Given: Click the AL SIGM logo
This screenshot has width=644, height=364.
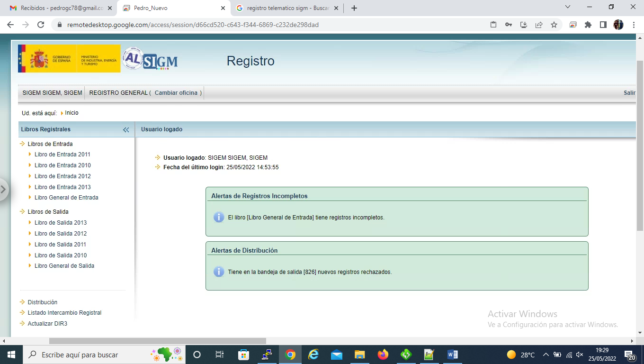Looking at the screenshot, I should [x=150, y=59].
